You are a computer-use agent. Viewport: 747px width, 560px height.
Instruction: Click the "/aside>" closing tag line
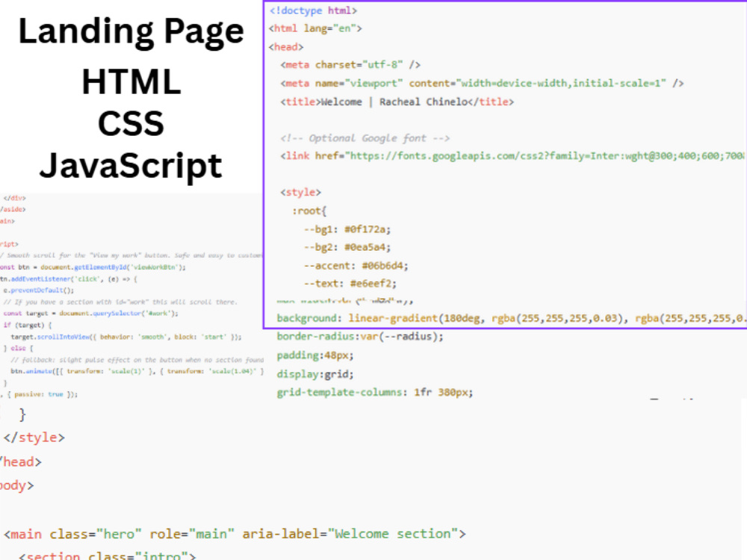coord(13,210)
